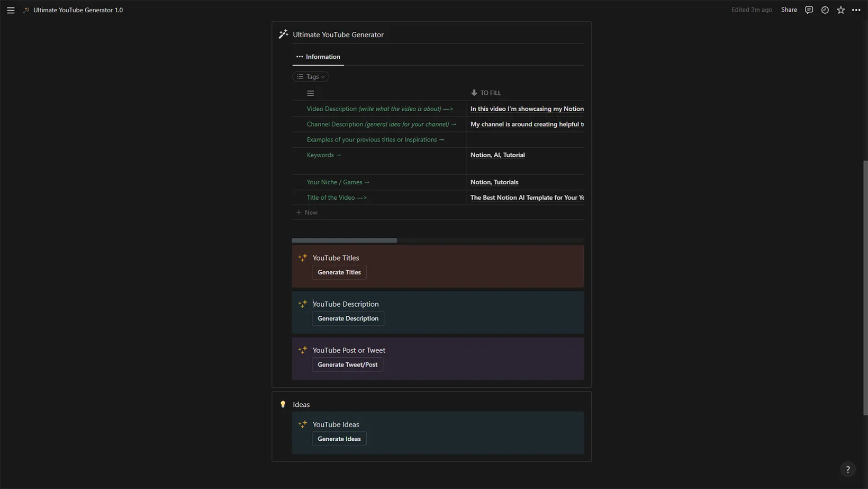Click empty cell for Examples of previous titles
868x489 pixels.
(x=526, y=139)
